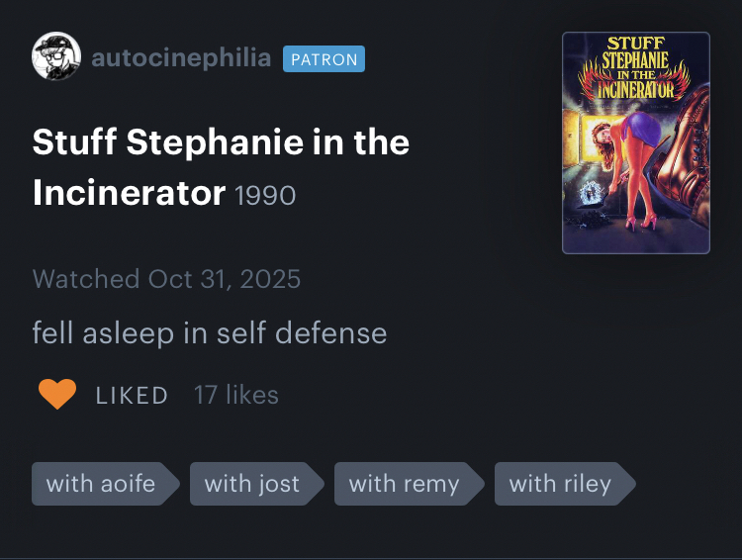742x560 pixels.
Task: Open the "with remy" tag
Action: [404, 484]
